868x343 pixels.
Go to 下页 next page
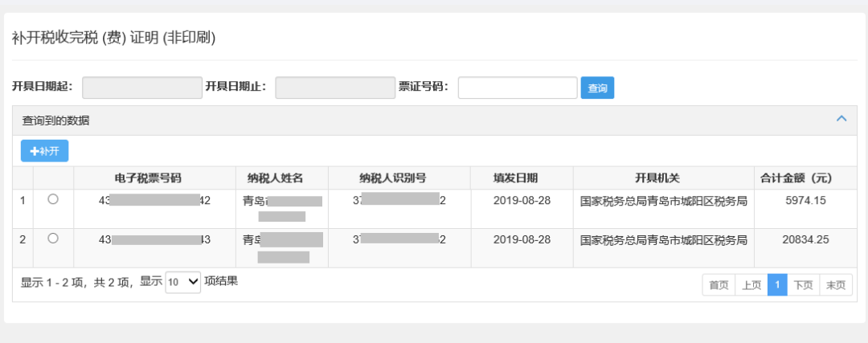[x=803, y=285]
